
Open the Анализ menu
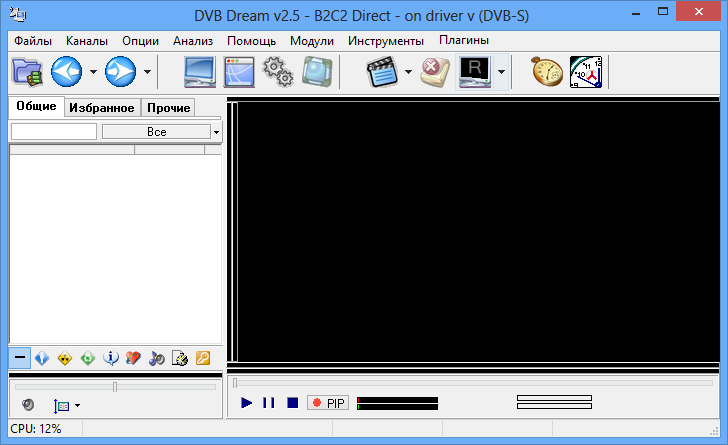(x=193, y=41)
